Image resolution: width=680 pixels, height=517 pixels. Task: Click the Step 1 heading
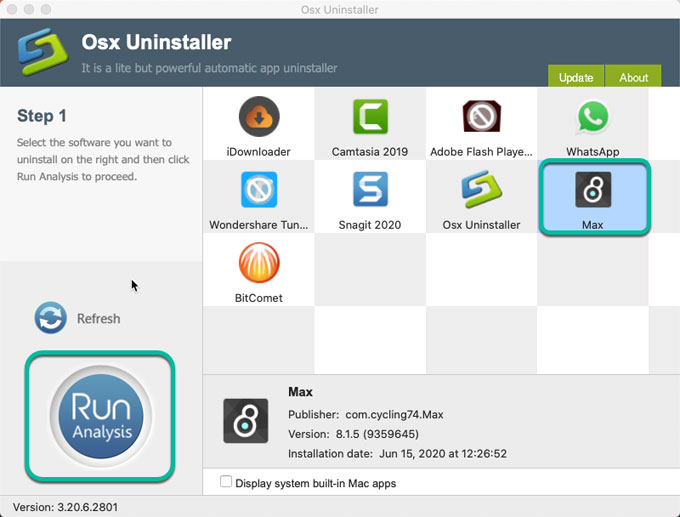coord(42,116)
